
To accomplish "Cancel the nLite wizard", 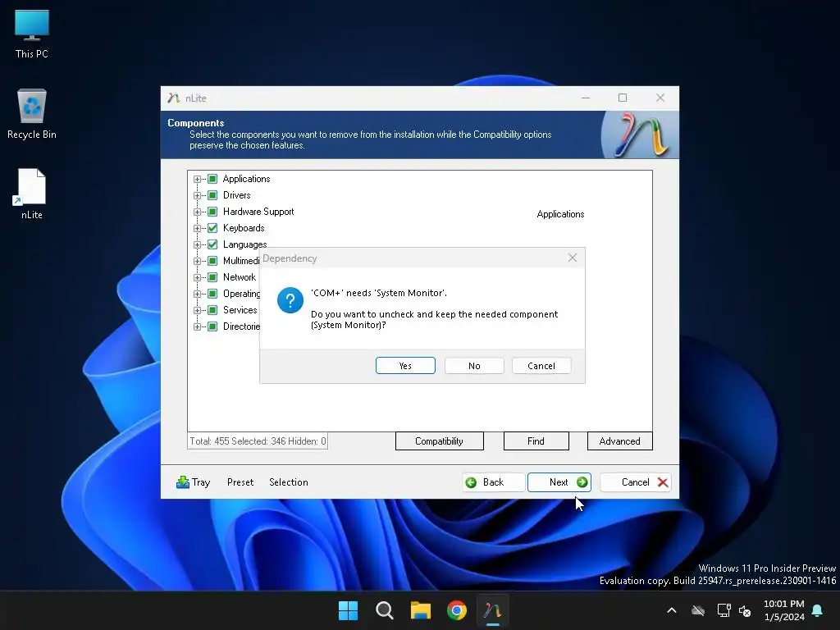I will click(636, 482).
